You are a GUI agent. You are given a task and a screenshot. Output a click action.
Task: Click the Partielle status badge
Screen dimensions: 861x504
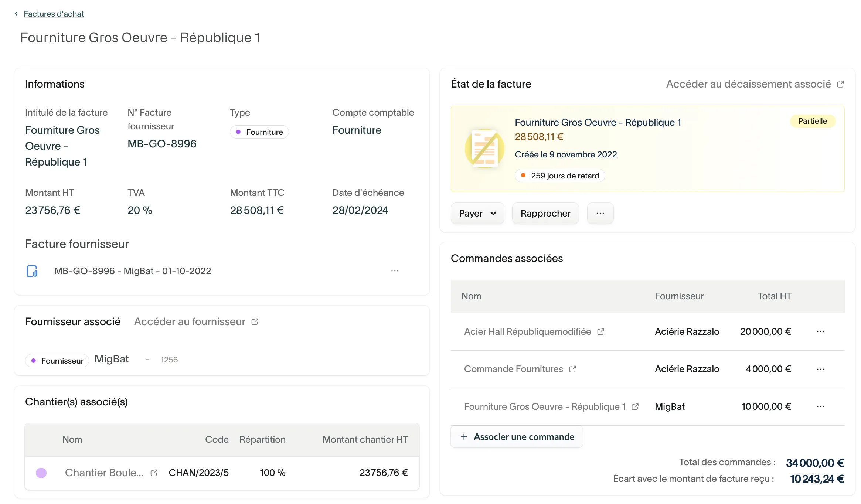812,121
